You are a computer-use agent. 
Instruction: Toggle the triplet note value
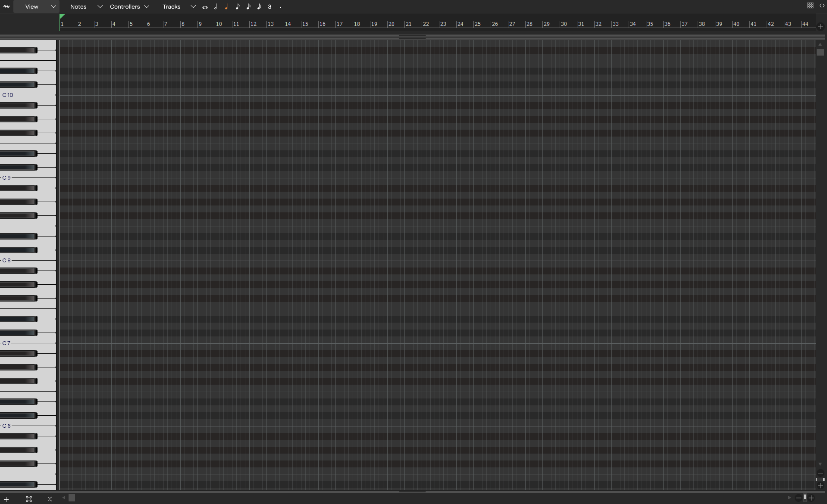point(269,6)
